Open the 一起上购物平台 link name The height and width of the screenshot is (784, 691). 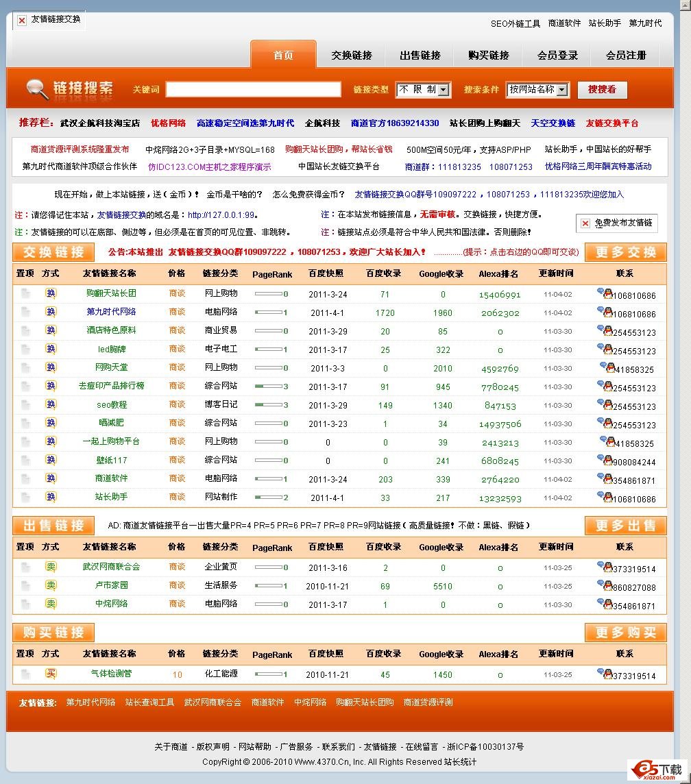click(111, 441)
